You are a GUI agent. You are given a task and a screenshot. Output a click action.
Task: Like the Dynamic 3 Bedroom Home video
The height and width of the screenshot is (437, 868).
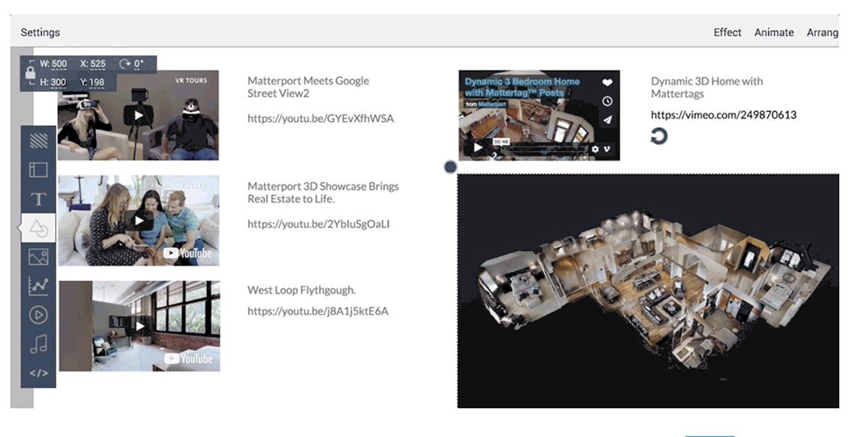pos(608,82)
